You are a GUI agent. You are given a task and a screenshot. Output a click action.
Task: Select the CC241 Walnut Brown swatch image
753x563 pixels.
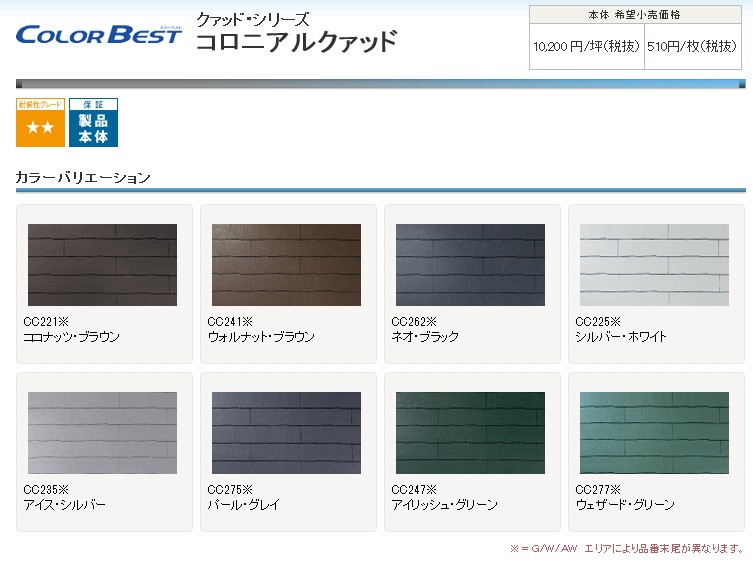286,265
